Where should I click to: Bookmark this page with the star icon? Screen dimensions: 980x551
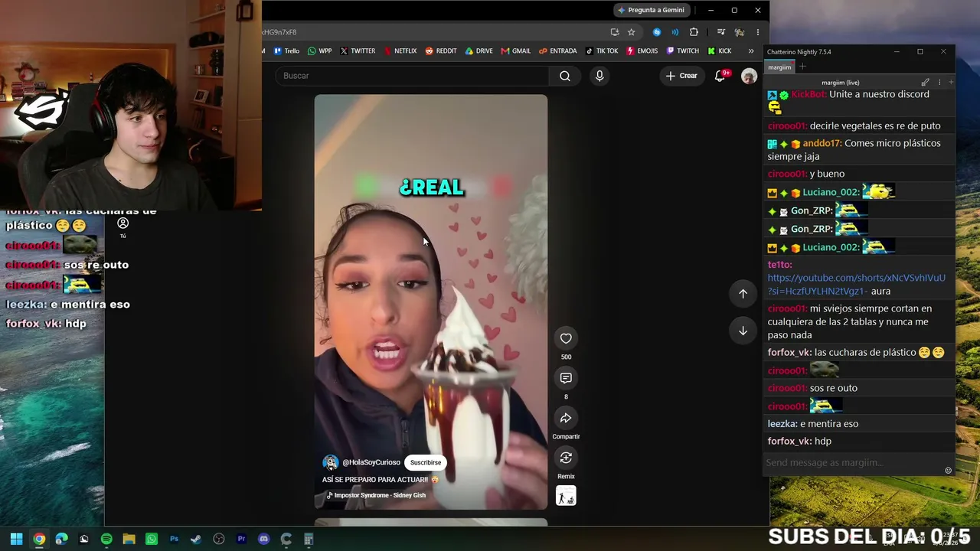(x=631, y=32)
